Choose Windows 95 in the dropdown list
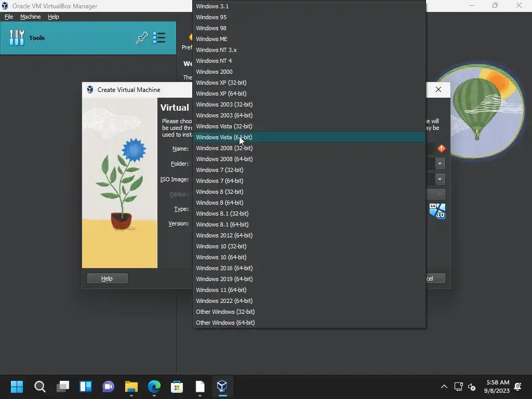 309,17
